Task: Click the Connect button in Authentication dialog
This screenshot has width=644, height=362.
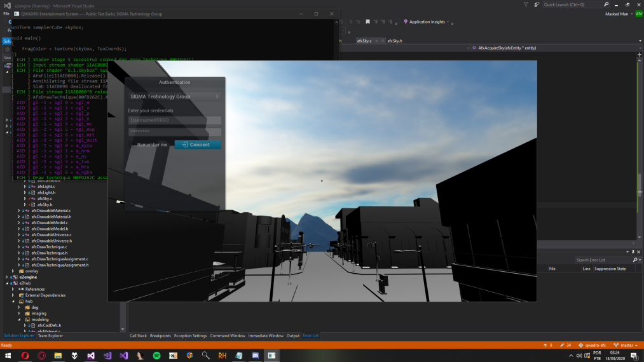Action: [x=198, y=144]
